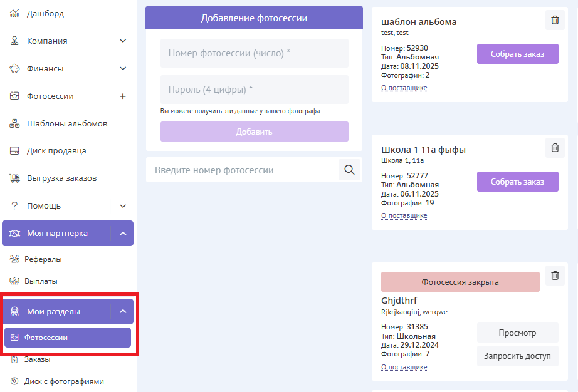Image resolution: width=578 pixels, height=392 pixels.
Task: Click Запросить доступ button
Action: [x=517, y=356]
